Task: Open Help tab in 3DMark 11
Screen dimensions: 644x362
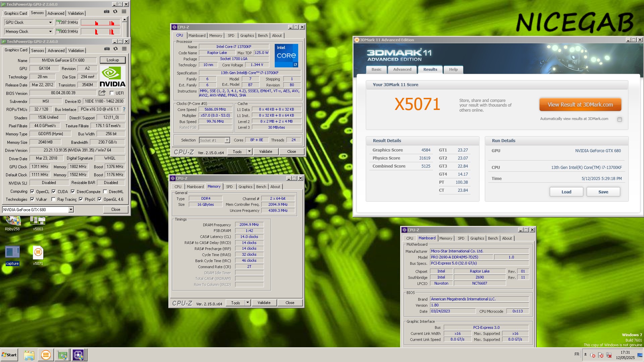Action: (453, 69)
